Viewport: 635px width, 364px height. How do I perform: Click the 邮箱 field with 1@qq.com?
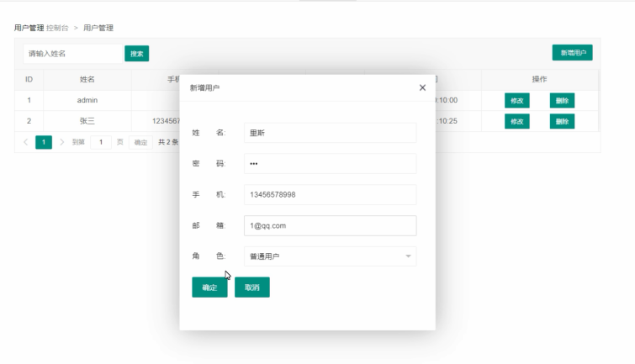pos(330,225)
